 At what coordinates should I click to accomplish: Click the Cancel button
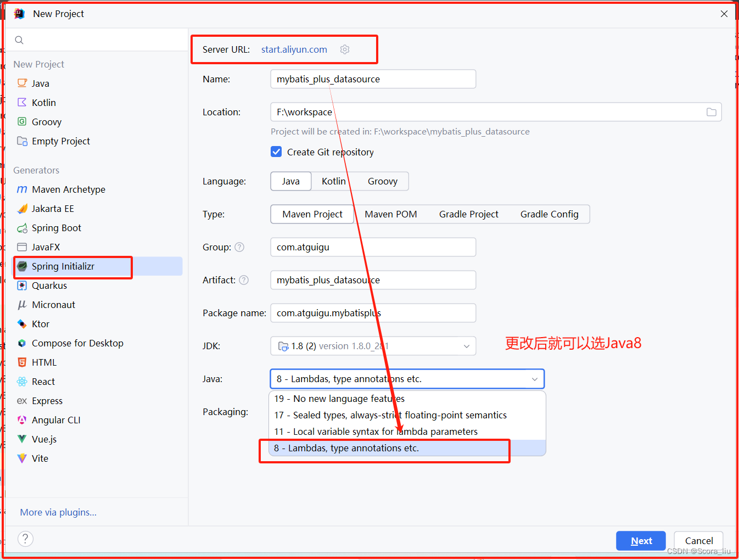pos(698,541)
